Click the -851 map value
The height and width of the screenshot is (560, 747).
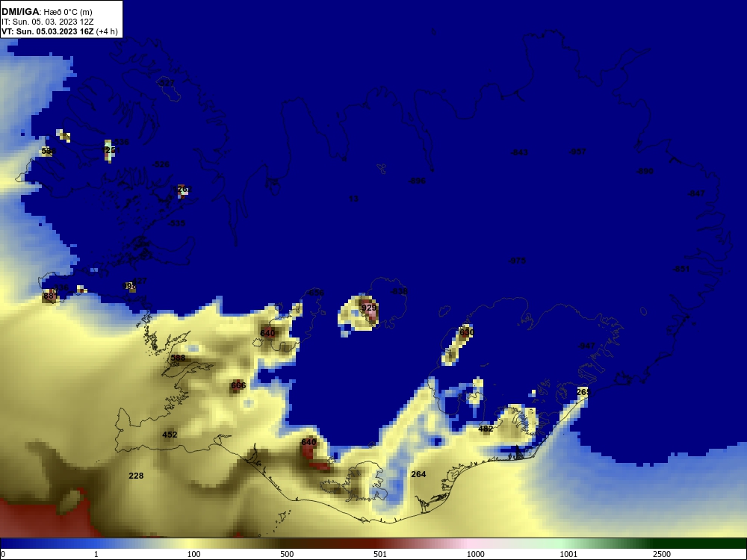681,269
